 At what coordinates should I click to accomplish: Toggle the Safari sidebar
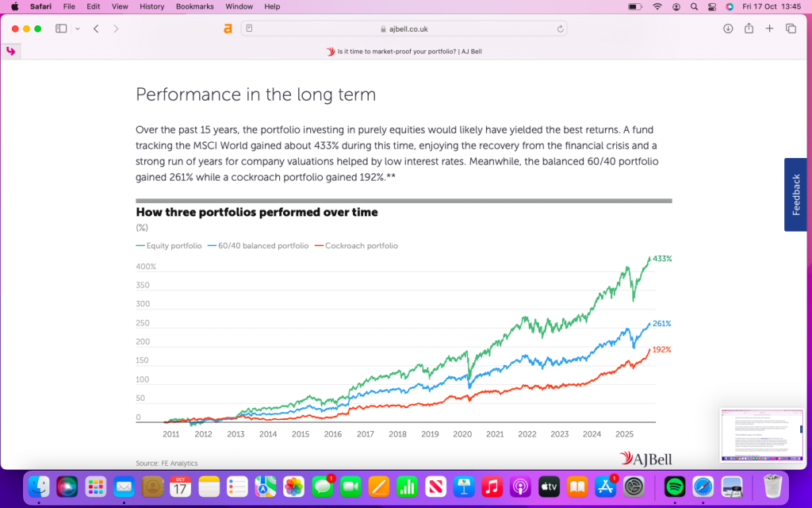(x=61, y=29)
